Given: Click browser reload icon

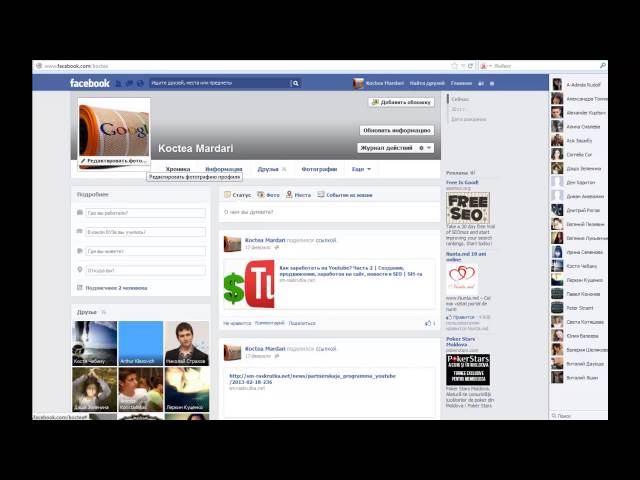Looking at the screenshot, I should (x=471, y=66).
